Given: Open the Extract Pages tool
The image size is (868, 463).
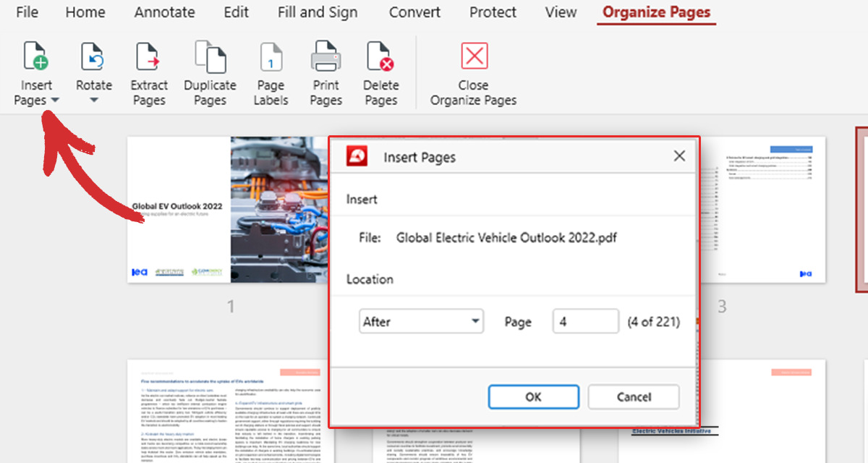Looking at the screenshot, I should (148, 56).
